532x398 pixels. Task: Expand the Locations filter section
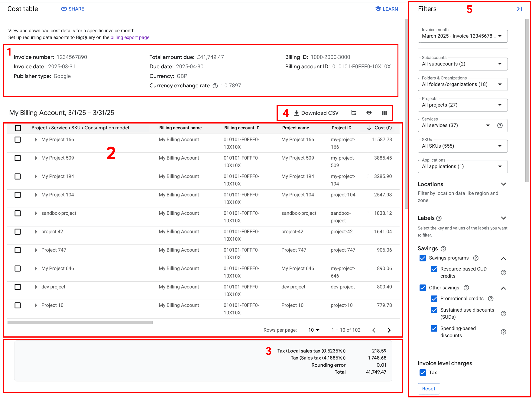504,184
